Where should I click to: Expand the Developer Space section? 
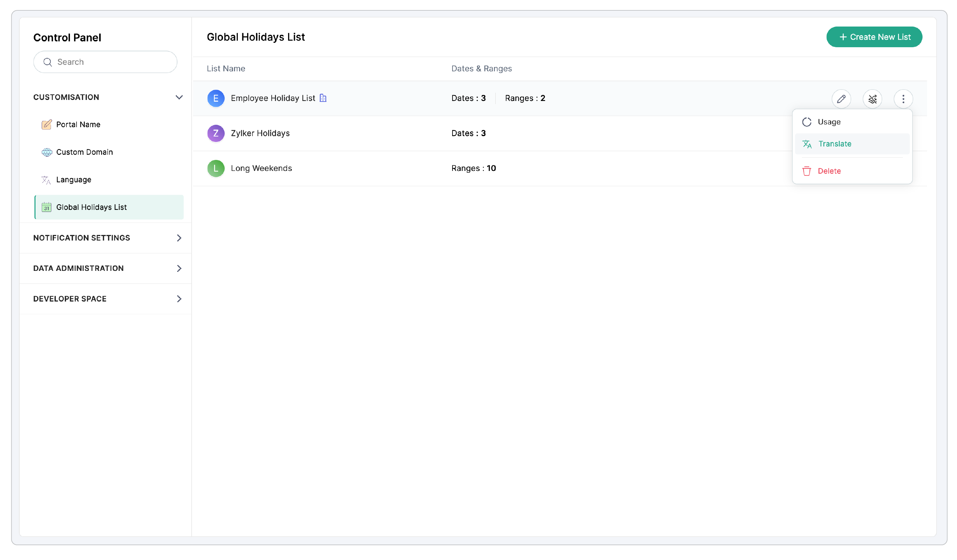(x=179, y=299)
